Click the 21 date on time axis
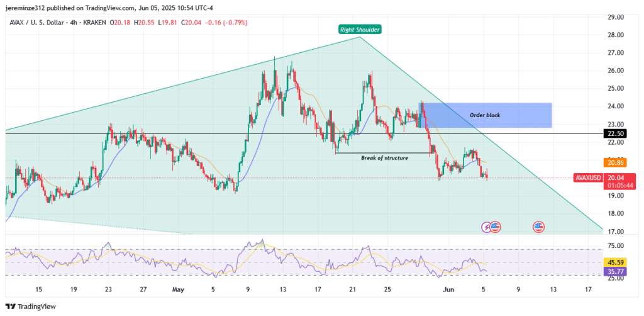 352,290
